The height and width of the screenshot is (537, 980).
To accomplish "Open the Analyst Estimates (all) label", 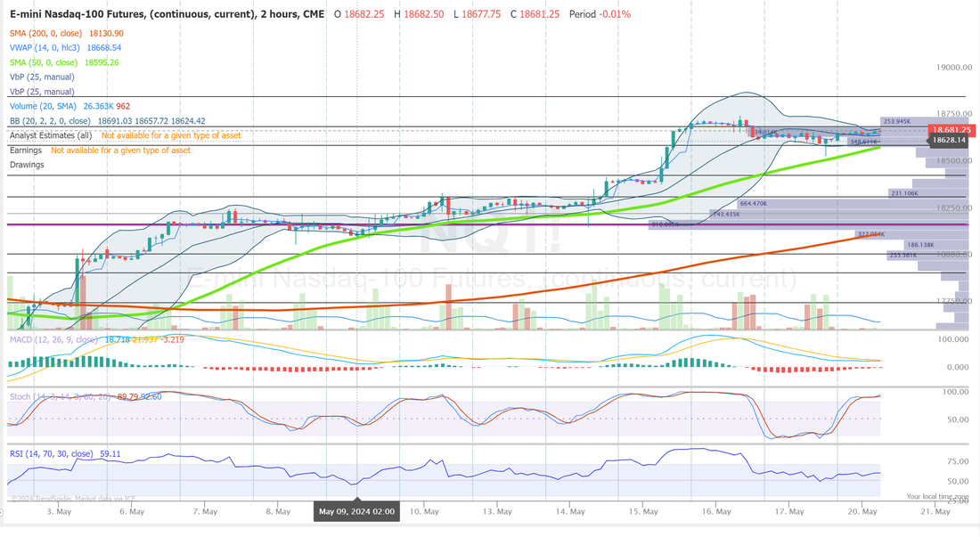I will [51, 135].
